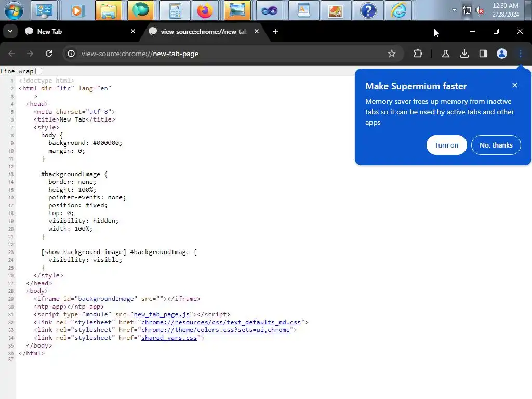Click the green globe browser taskbar icon

(x=141, y=10)
